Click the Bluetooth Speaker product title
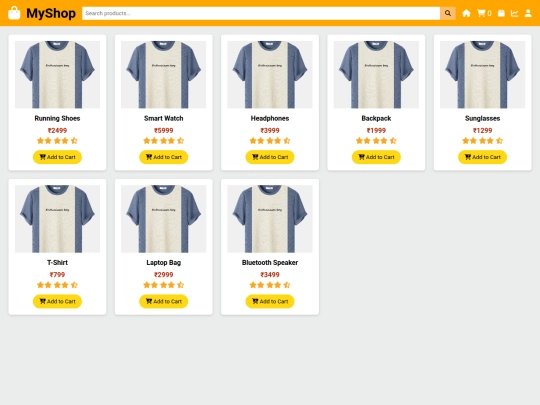This screenshot has width=540, height=405. (270, 263)
